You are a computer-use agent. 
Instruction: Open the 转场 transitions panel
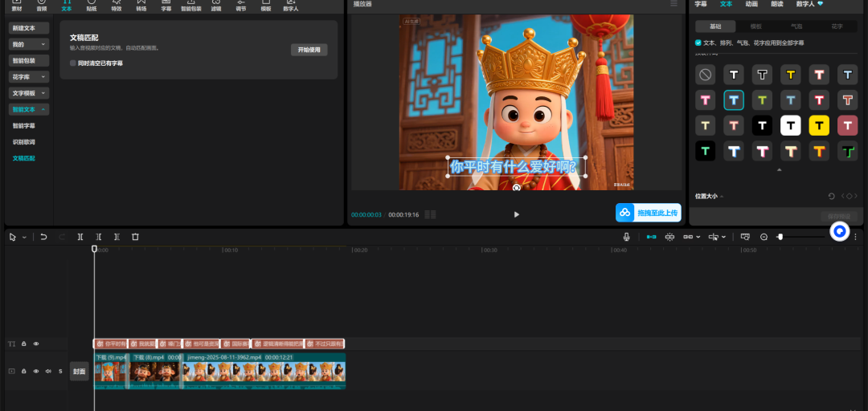[x=141, y=6]
